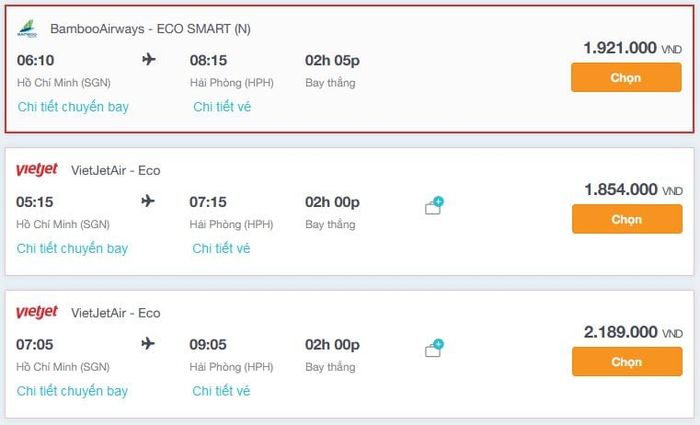Viewport: 700px width, 425px height.
Task: Open Chi tiết vé for the 07:05 VietJetAir flight
Action: [221, 391]
